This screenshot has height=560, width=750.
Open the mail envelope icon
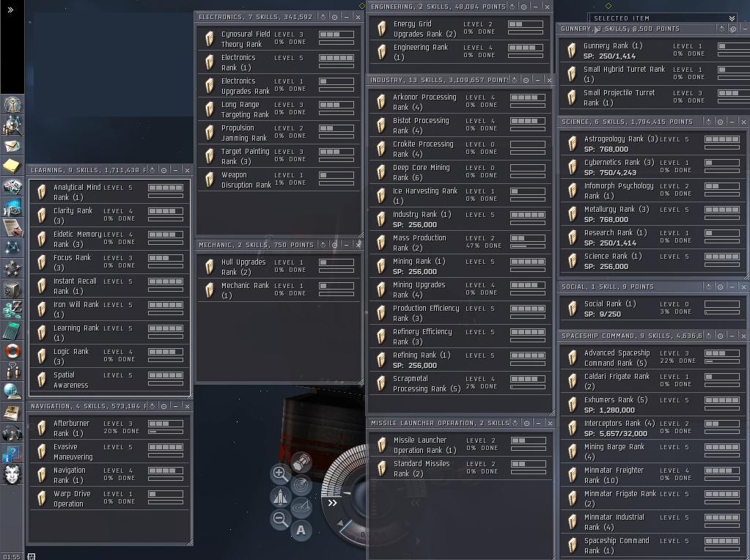click(12, 145)
